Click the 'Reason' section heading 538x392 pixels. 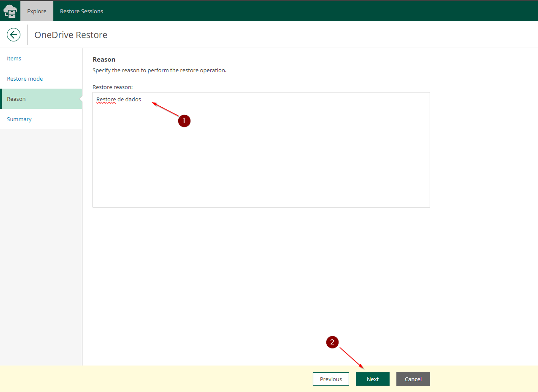coord(104,59)
